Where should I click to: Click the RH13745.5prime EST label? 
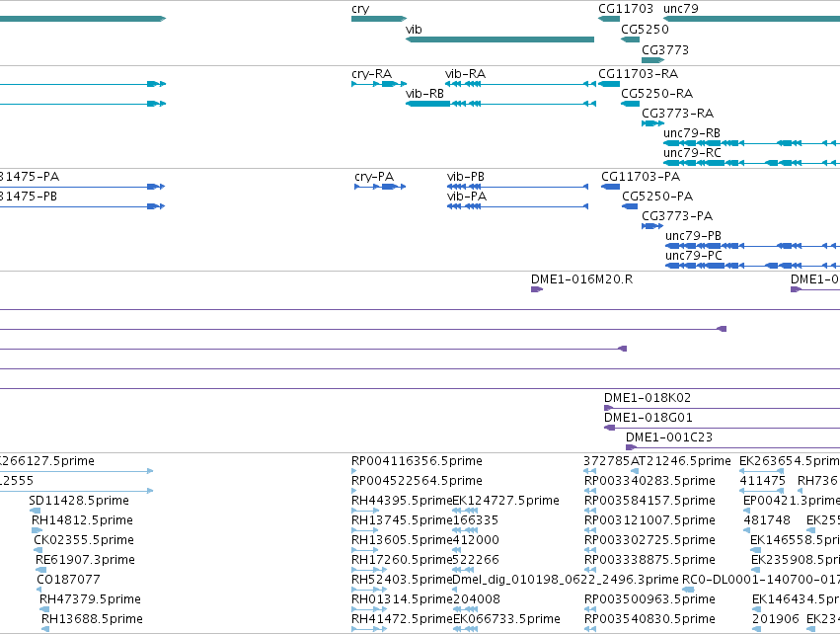click(x=402, y=520)
